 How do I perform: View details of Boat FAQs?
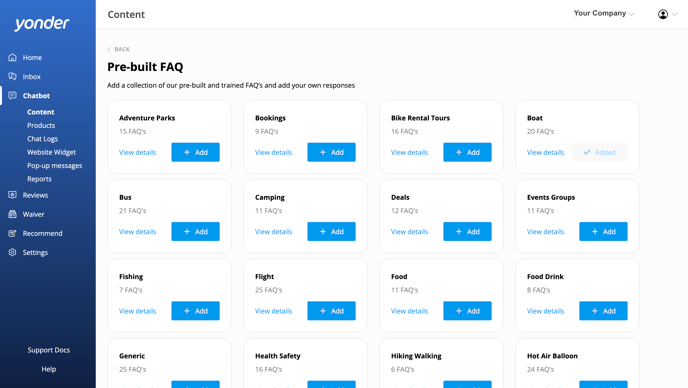click(545, 152)
